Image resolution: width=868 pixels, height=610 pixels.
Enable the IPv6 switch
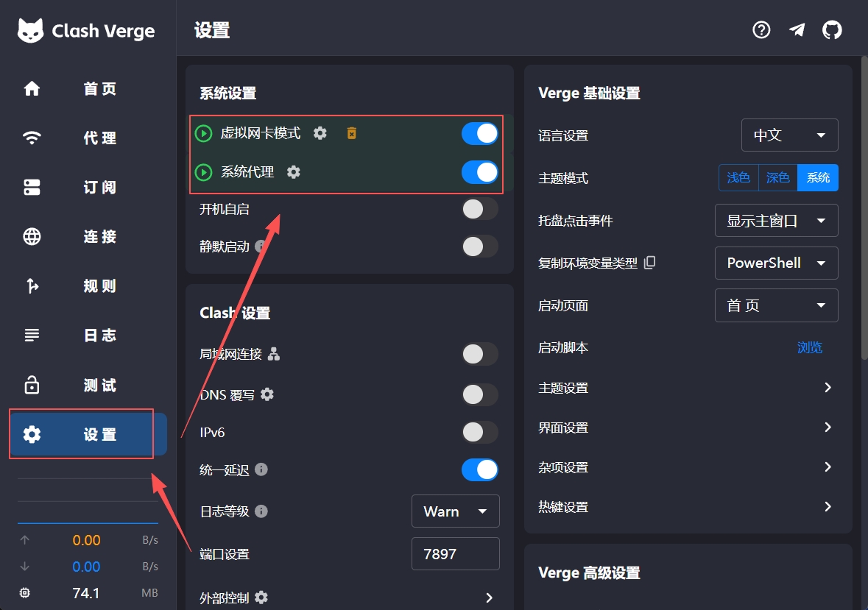[480, 432]
